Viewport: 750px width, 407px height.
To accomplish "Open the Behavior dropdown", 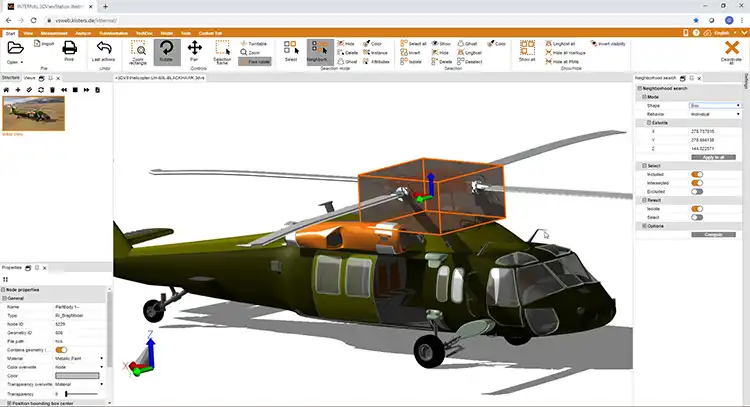I will pyautogui.click(x=714, y=114).
